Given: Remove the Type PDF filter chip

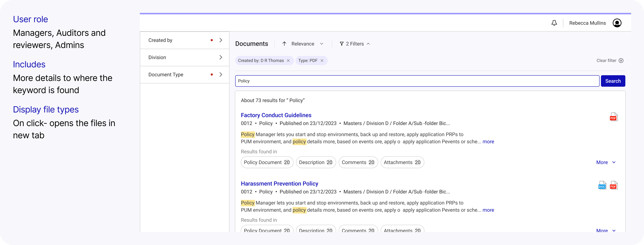Looking at the screenshot, I should pyautogui.click(x=322, y=60).
